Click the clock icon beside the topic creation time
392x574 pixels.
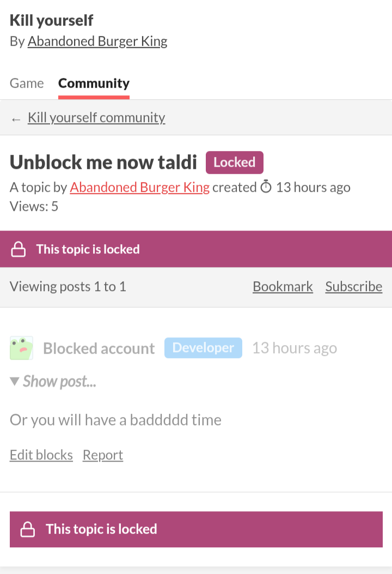(x=266, y=188)
